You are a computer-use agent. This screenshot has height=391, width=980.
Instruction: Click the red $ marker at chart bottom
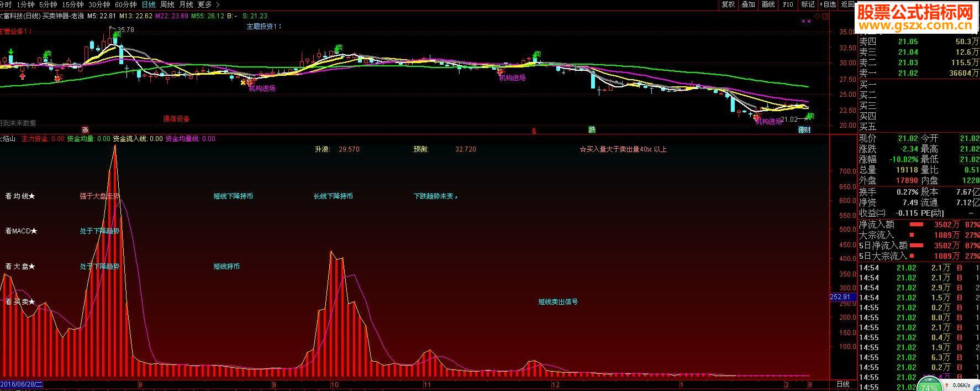coord(534,131)
